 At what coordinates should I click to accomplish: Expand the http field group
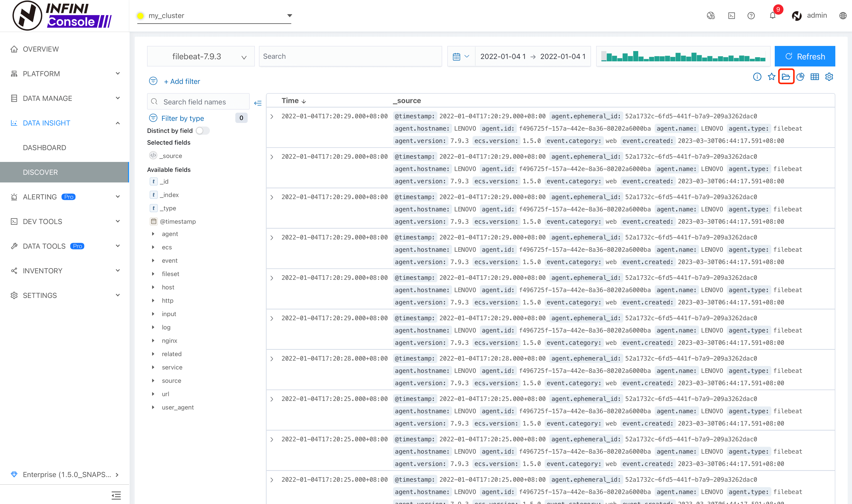tap(153, 301)
